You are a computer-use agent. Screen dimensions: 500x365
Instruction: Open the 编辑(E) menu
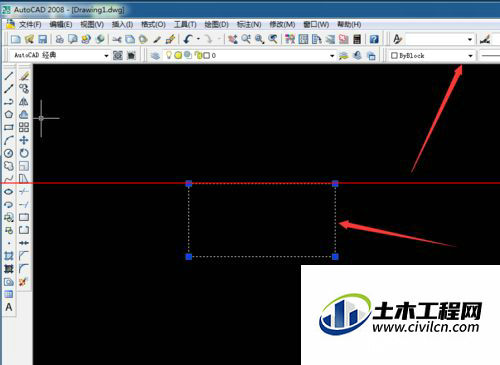click(61, 25)
